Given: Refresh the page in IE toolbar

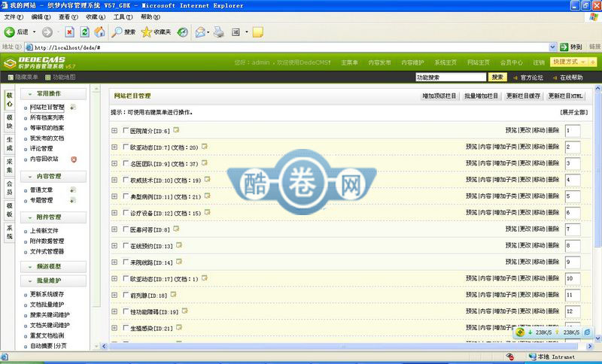Looking at the screenshot, I should [84, 32].
